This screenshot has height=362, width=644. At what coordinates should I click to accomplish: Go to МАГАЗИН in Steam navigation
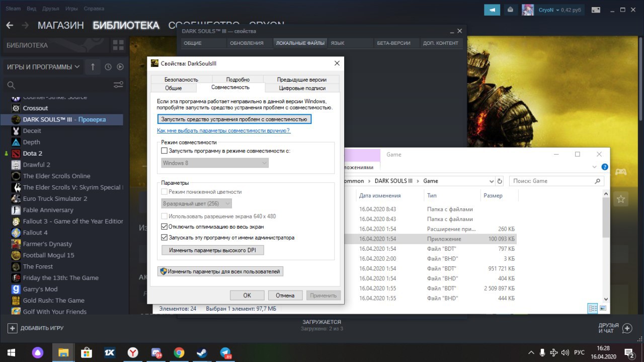[60, 25]
